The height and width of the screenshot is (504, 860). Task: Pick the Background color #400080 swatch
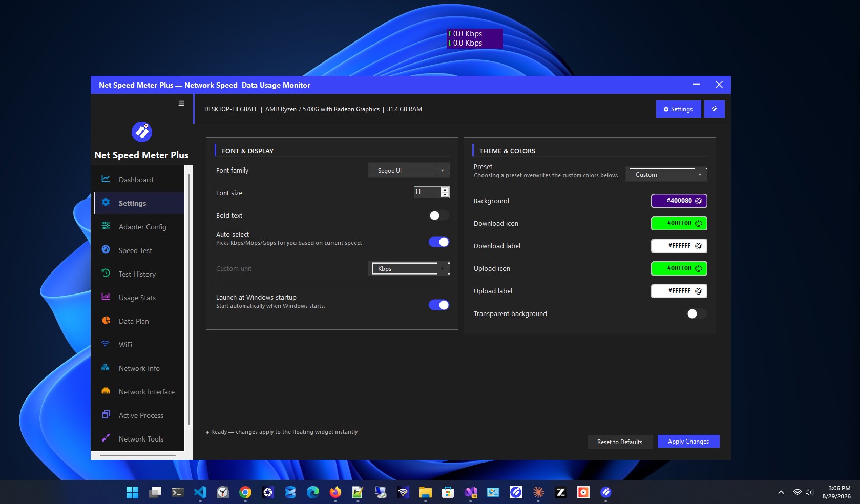679,201
